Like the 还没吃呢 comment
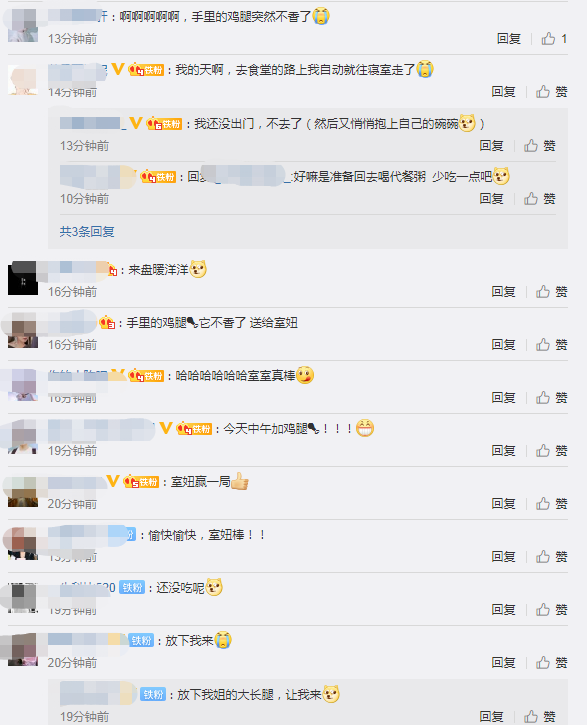This screenshot has width=587, height=725. pos(551,609)
